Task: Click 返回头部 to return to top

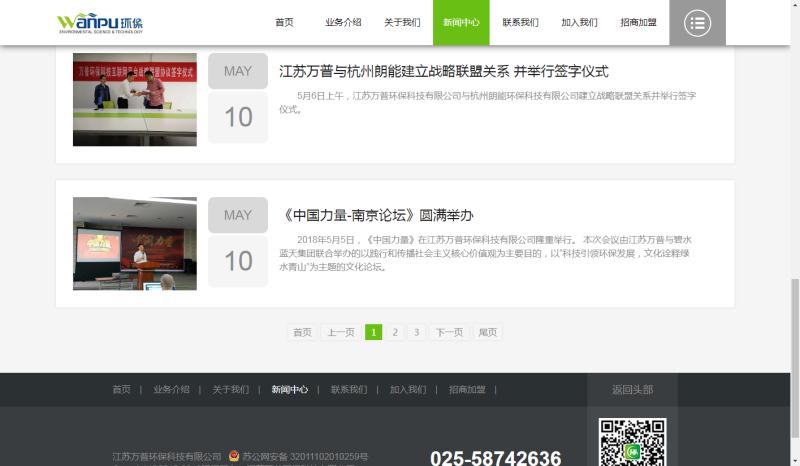Action: point(632,390)
